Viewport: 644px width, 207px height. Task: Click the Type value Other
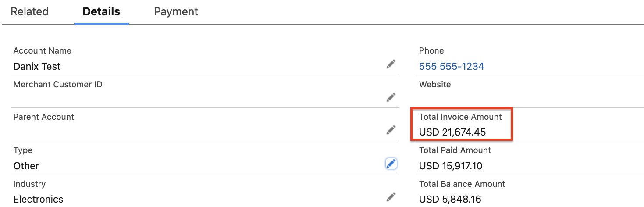26,166
